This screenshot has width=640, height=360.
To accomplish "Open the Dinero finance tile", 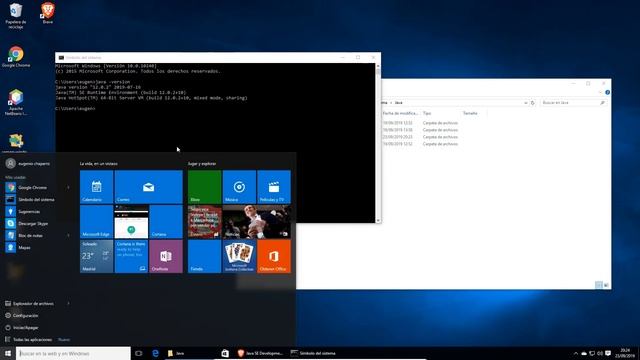I will tap(204, 222).
